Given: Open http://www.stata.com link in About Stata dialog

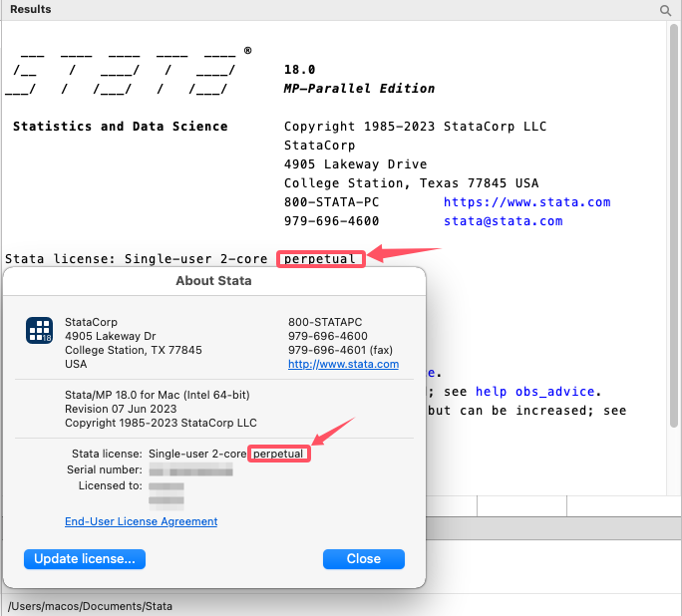Looking at the screenshot, I should click(x=343, y=364).
